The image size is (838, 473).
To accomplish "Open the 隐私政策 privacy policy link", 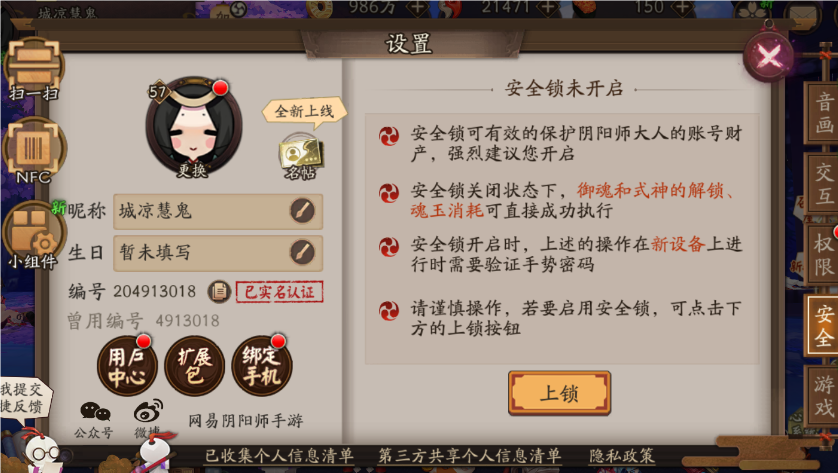I will [x=622, y=455].
